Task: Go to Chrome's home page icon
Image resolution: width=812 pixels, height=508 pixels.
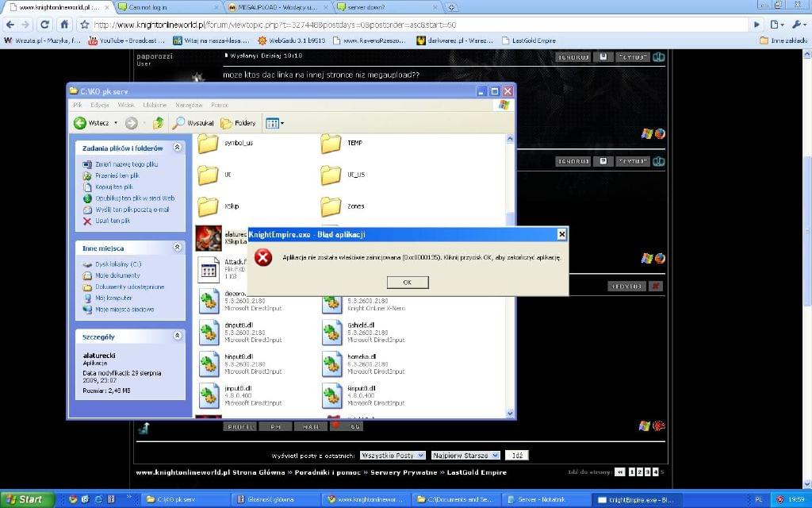Action: (x=64, y=25)
